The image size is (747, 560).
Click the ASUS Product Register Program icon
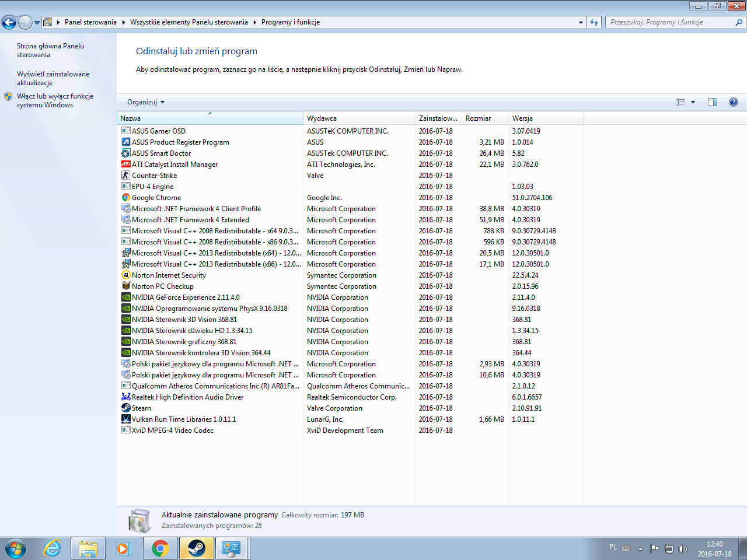click(x=125, y=142)
